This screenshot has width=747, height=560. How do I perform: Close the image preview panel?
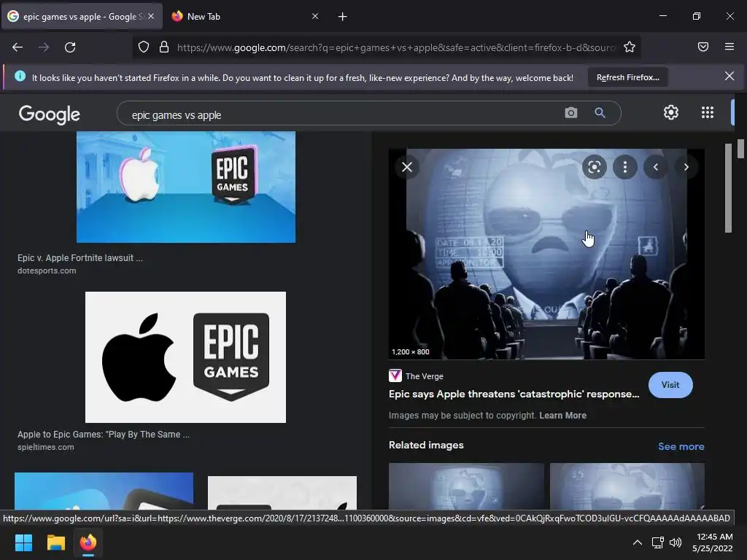407,167
